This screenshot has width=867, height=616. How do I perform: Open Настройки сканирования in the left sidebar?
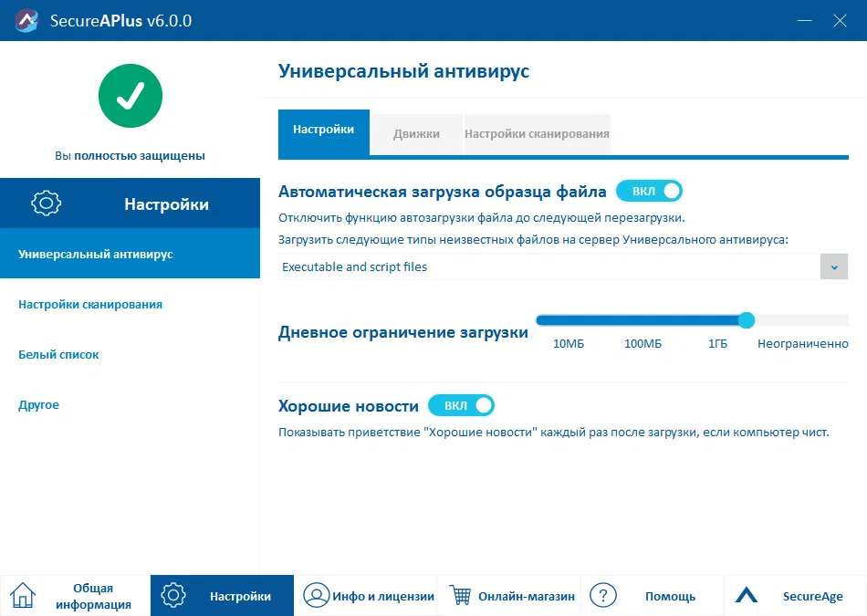point(90,304)
